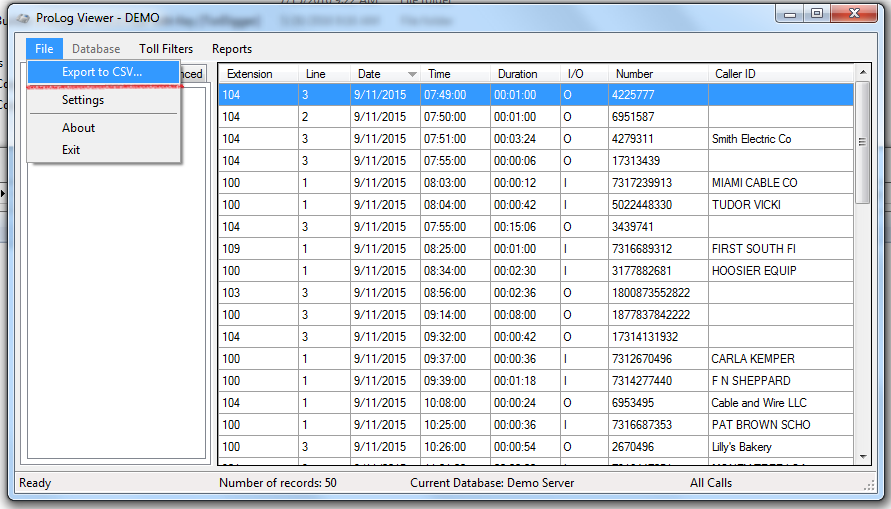891x509 pixels.
Task: Maximize the ProLog Viewer window
Action: coord(817,13)
